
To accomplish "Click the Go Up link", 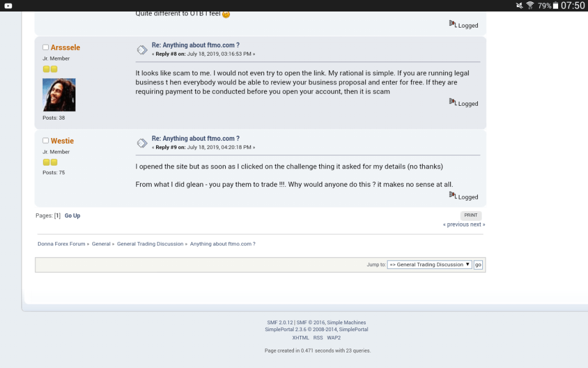I will pyautogui.click(x=72, y=216).
